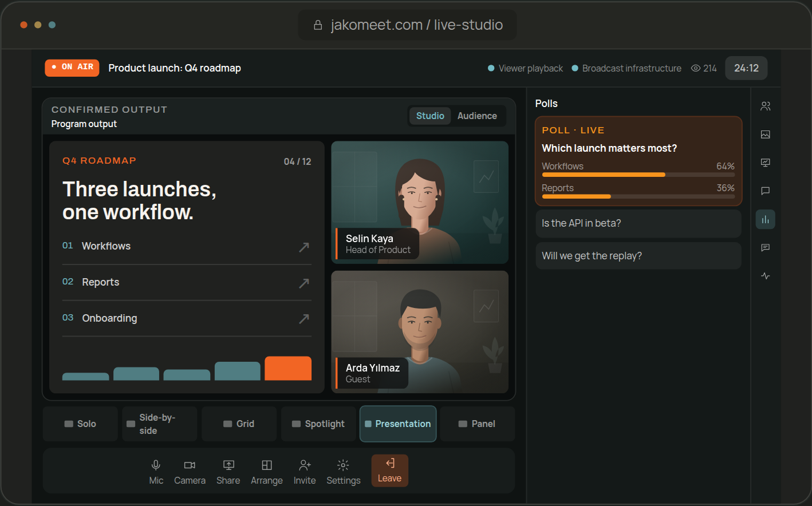
Task: Click the Viewer playback status indicator
Action: (x=525, y=68)
